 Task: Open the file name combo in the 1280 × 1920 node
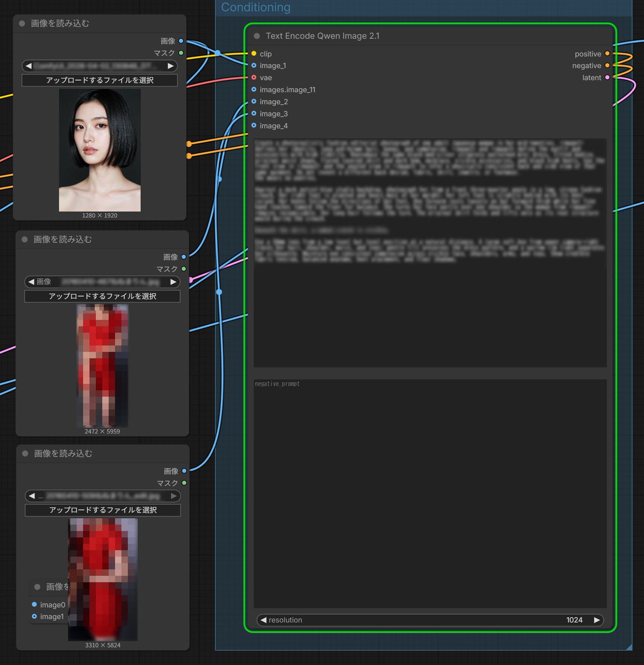coord(100,66)
